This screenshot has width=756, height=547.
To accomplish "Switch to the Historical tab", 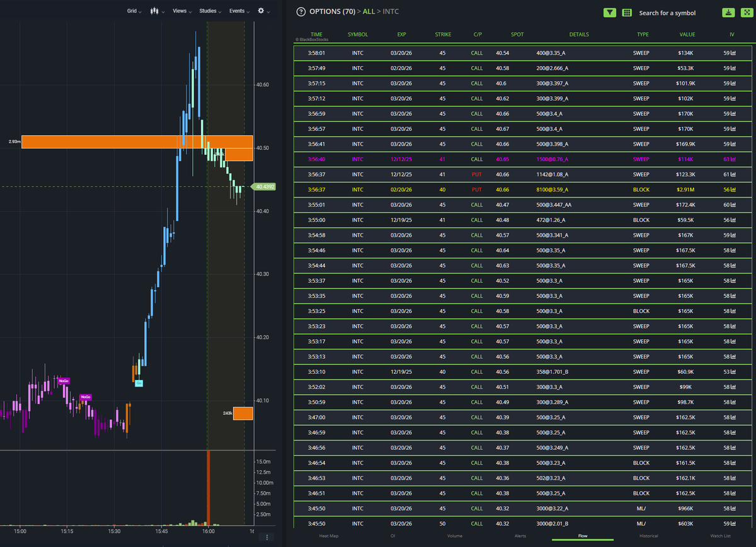I will click(x=648, y=536).
